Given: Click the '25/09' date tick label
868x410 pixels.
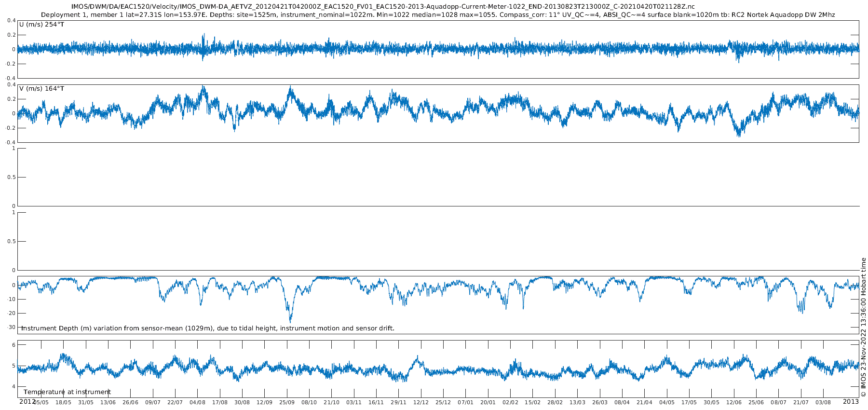Looking at the screenshot, I should (287, 402).
